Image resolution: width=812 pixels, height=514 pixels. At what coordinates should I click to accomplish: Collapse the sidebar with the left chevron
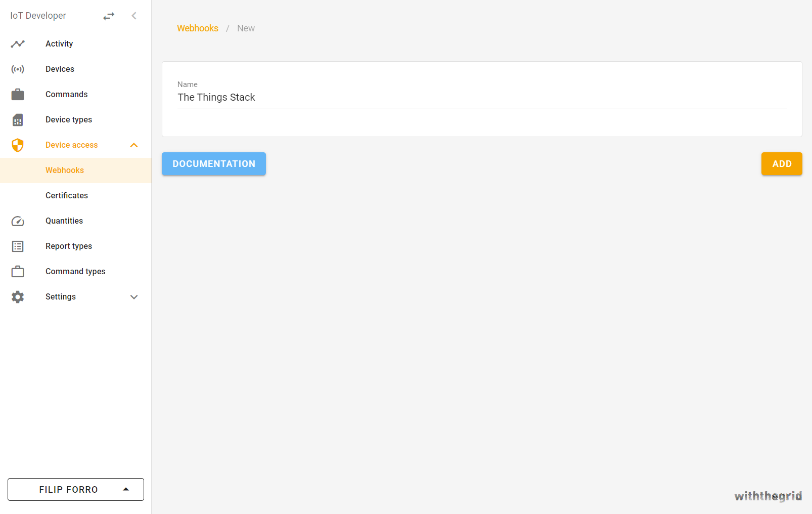click(133, 15)
